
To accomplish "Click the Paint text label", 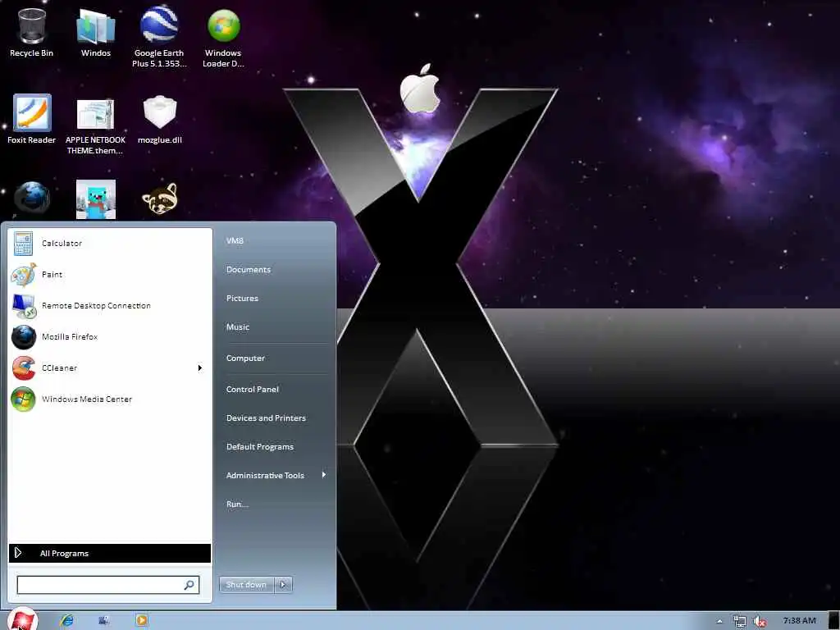I will [x=52, y=274].
